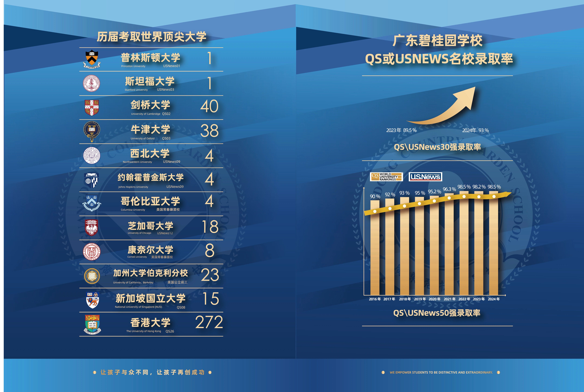The width and height of the screenshot is (584, 392).
Task: Click the NUS lion crest logo
Action: 92,300
